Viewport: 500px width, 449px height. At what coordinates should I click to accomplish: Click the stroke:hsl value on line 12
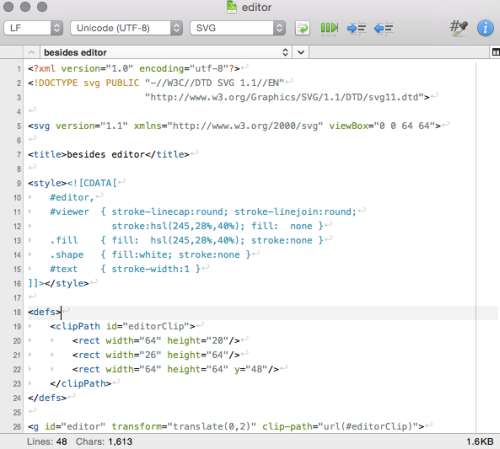point(178,226)
